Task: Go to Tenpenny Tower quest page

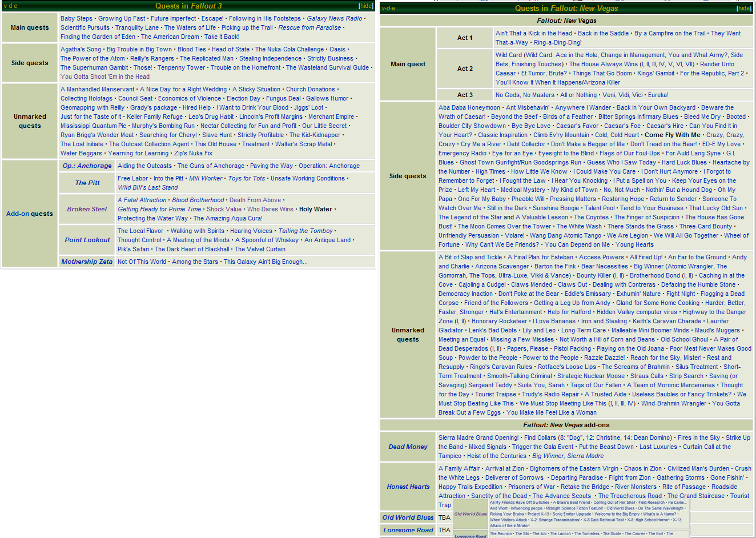Action: [181, 67]
